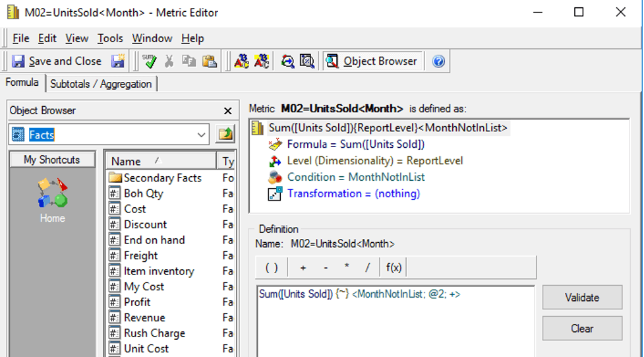The width and height of the screenshot is (644, 357).
Task: Click the go up folder icon
Action: coord(226,135)
